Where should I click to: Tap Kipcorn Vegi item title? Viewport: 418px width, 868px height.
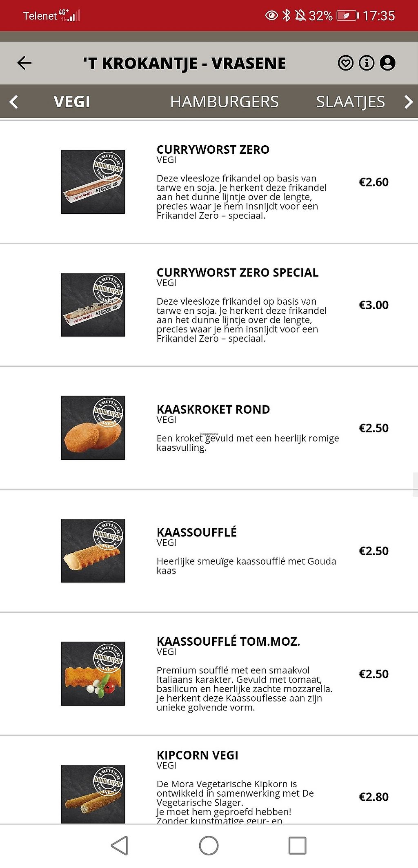197,755
